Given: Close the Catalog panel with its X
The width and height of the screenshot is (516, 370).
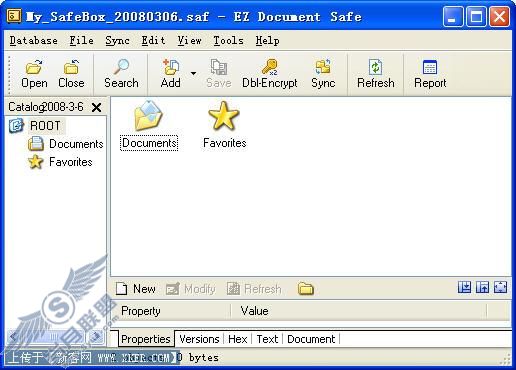Looking at the screenshot, I should [x=96, y=107].
